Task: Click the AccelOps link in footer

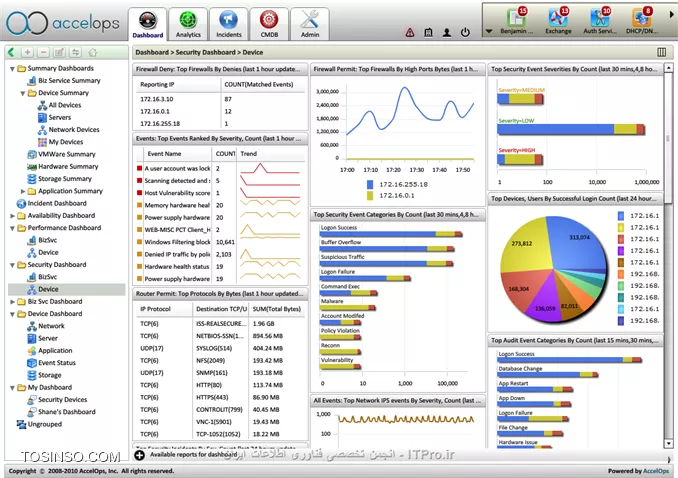Action: (x=656, y=471)
